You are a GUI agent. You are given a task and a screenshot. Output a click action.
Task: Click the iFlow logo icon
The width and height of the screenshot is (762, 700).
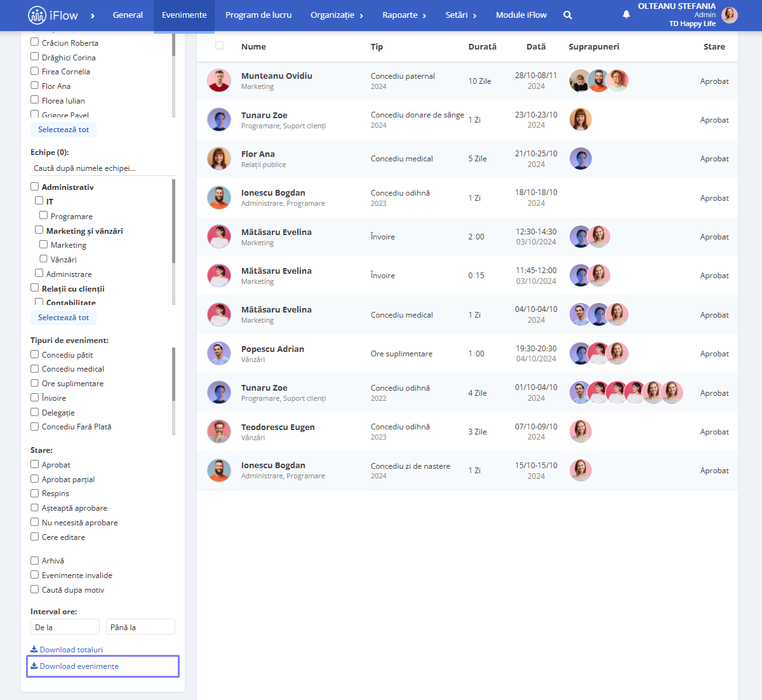[x=37, y=15]
